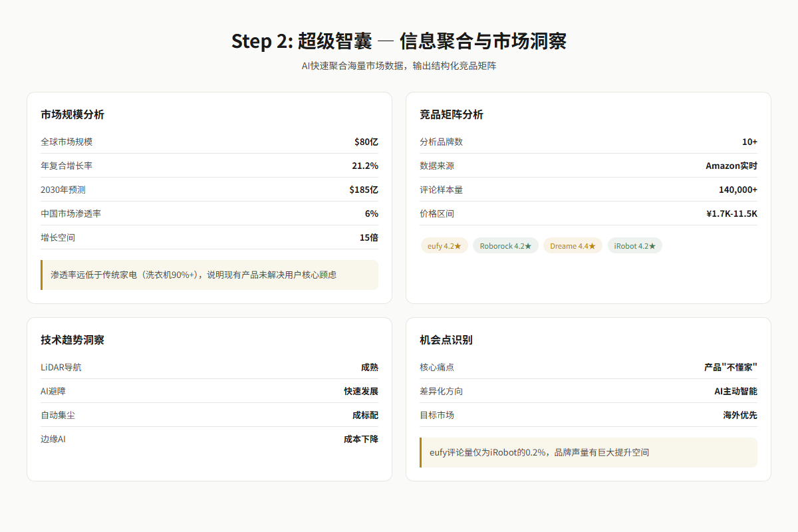Screen dimensions: 798x532
Task: Click the value '成标配'
Action: (365, 415)
